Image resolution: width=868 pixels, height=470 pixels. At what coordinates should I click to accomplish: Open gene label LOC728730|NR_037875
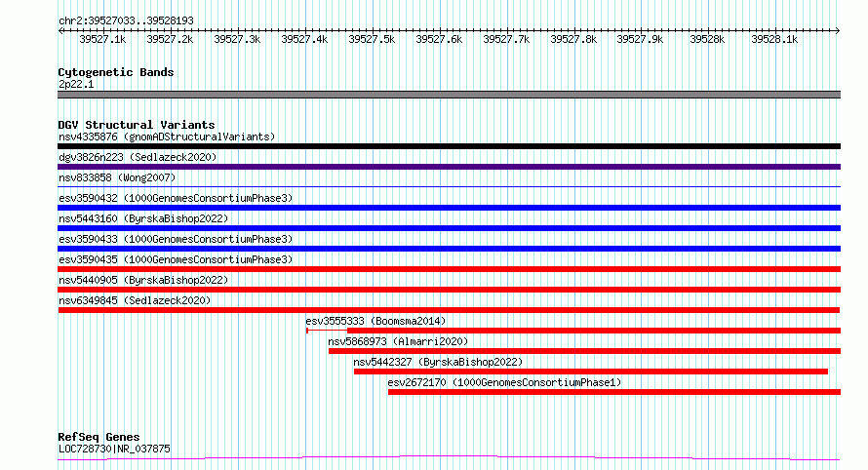pos(114,449)
